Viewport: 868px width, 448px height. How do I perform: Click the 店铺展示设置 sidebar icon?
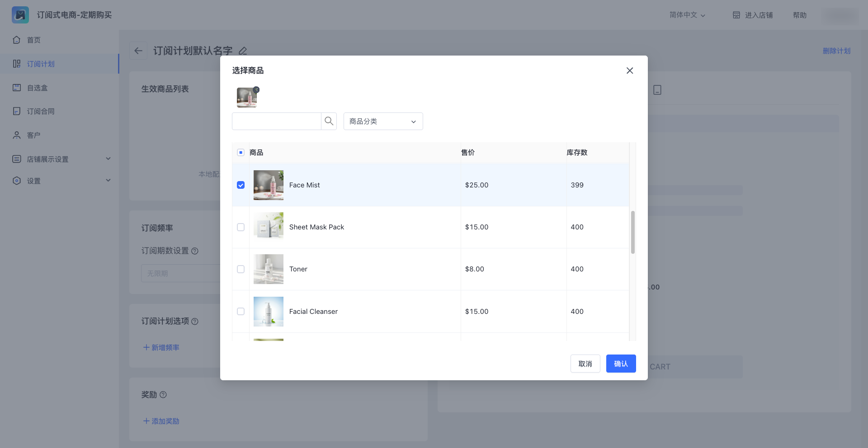coord(17,159)
